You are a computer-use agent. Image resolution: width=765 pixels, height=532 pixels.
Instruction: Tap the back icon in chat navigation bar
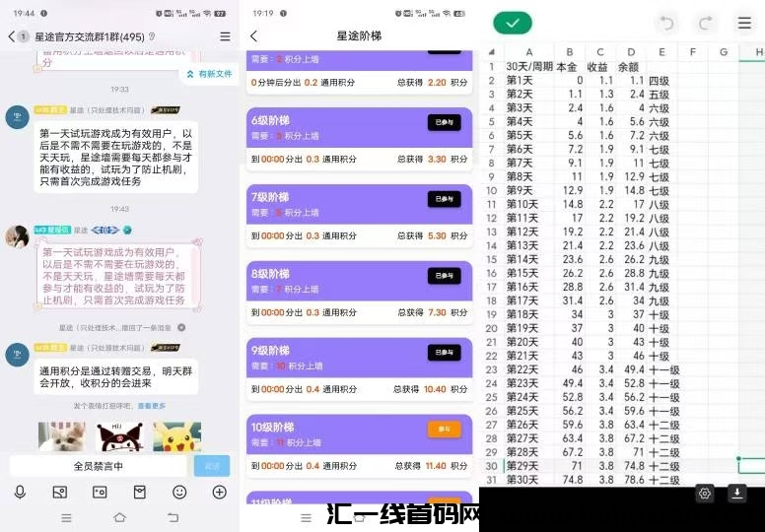(x=173, y=518)
